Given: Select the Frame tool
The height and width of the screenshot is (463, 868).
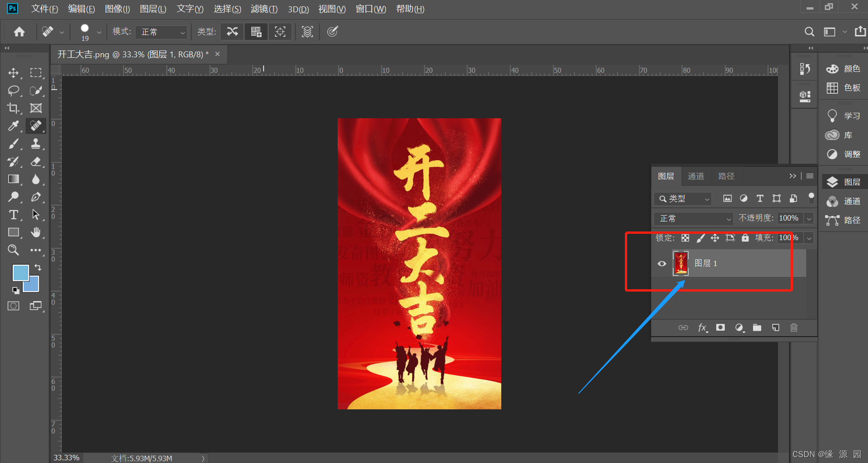Looking at the screenshot, I should [x=36, y=108].
